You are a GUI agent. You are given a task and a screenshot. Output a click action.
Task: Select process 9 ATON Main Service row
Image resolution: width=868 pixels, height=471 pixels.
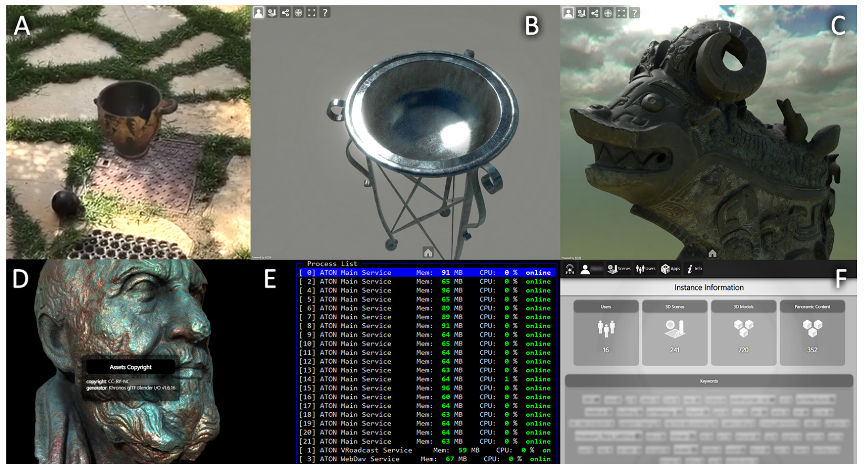pos(426,335)
